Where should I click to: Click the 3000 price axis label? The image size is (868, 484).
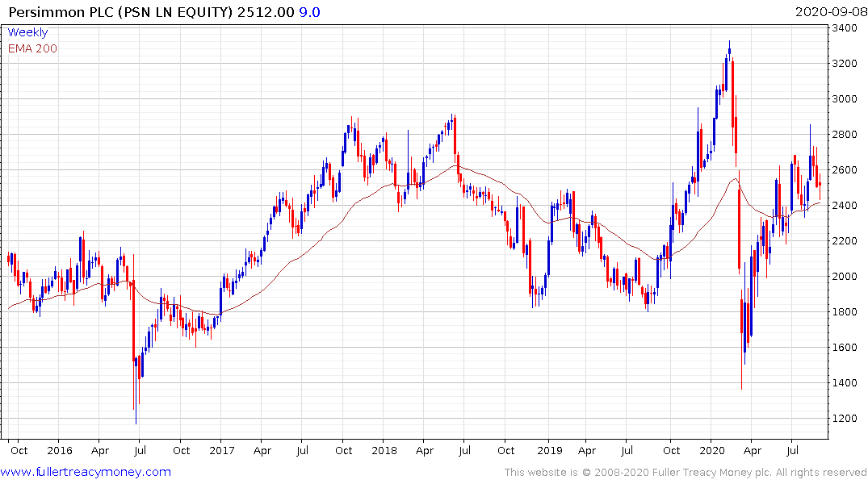pyautogui.click(x=845, y=99)
